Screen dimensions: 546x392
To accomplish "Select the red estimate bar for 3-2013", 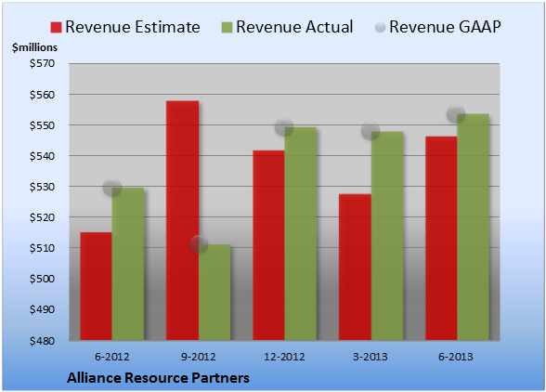I will 355,267.
